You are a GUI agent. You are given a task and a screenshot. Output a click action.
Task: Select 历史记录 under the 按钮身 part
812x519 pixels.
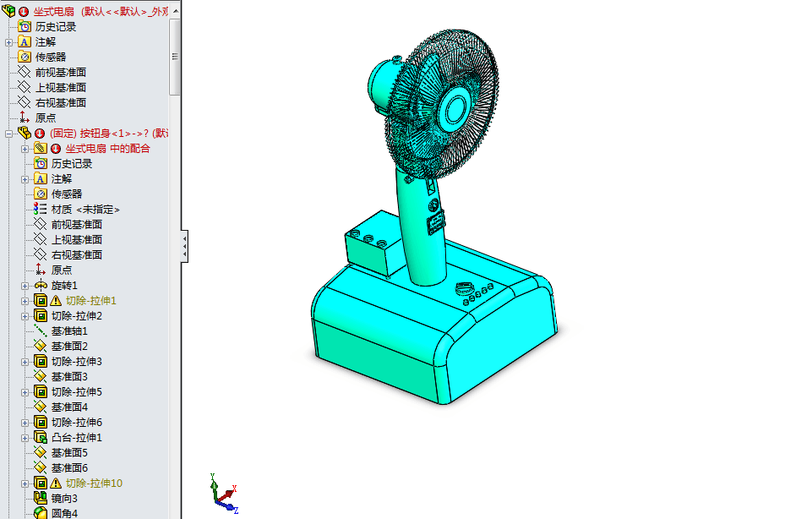72,164
